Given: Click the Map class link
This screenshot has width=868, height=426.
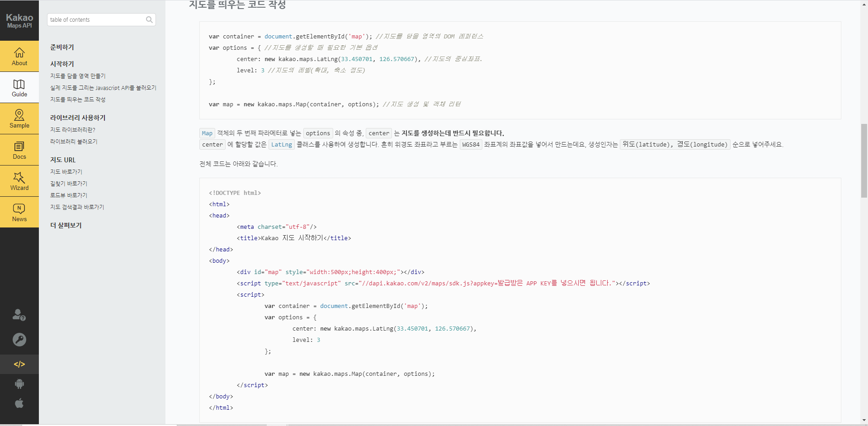Looking at the screenshot, I should (x=207, y=133).
